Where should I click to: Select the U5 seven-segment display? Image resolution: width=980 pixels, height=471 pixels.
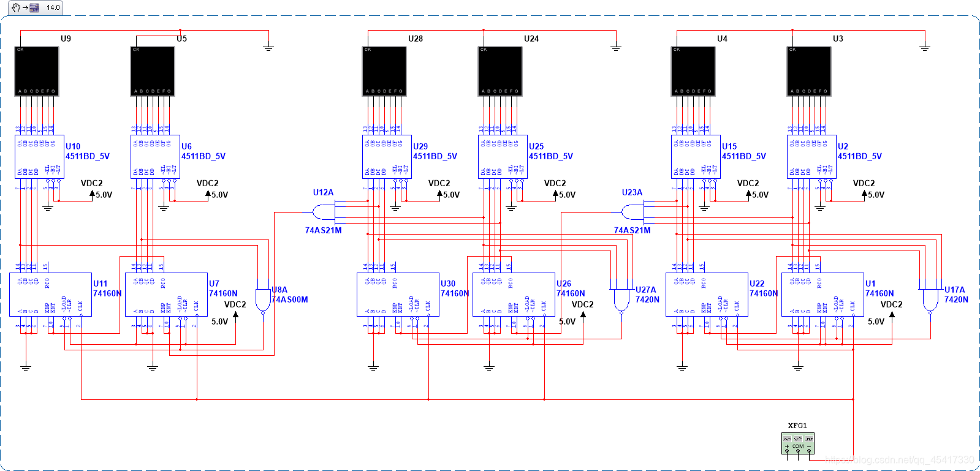[153, 71]
